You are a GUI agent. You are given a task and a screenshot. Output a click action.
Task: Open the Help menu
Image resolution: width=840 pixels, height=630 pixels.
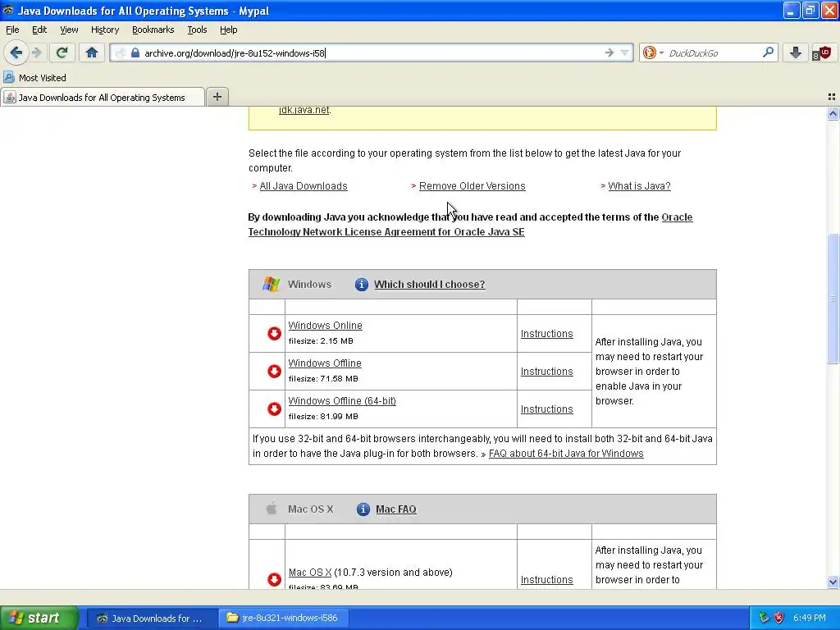[228, 30]
